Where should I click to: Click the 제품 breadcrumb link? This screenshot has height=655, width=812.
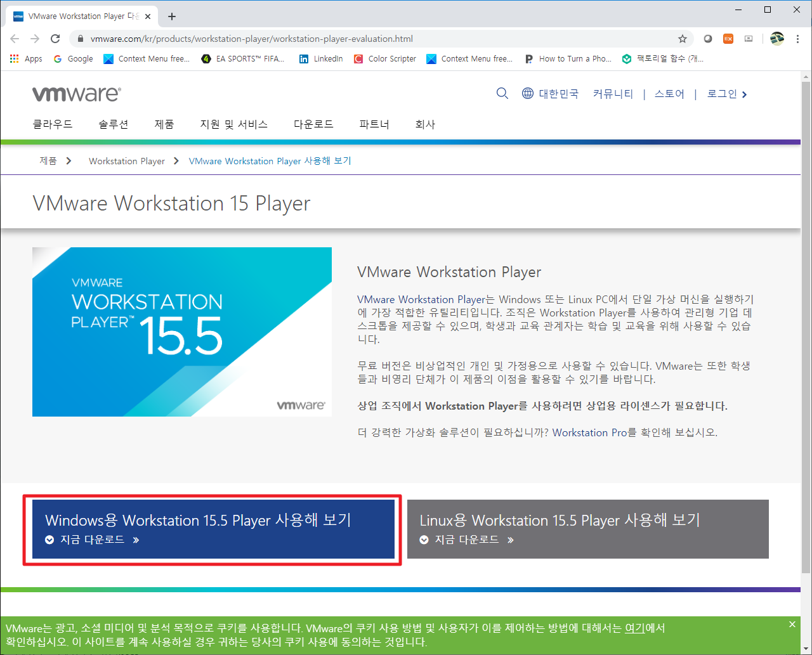[48, 161]
